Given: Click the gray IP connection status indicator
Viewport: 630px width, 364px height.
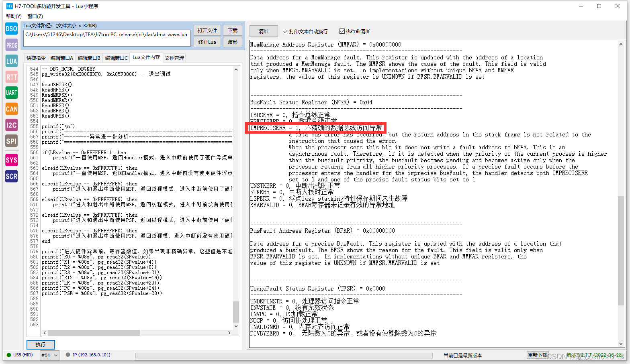Looking at the screenshot, I should [68, 355].
